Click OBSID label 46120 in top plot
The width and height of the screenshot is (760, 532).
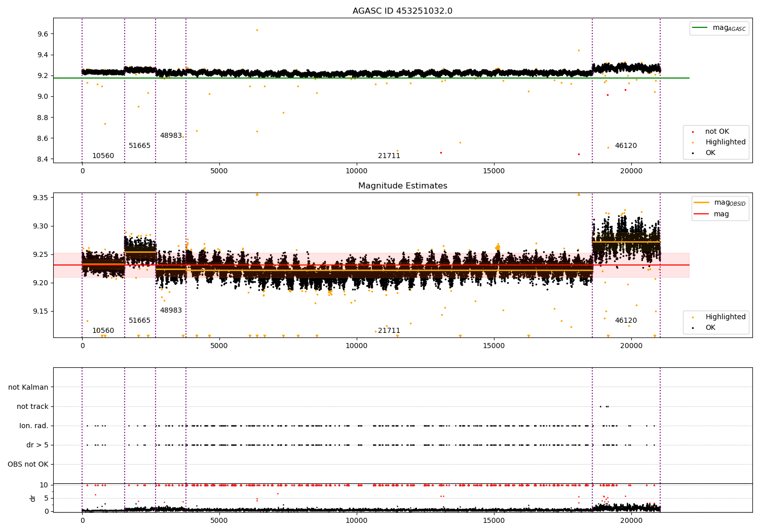click(x=626, y=146)
